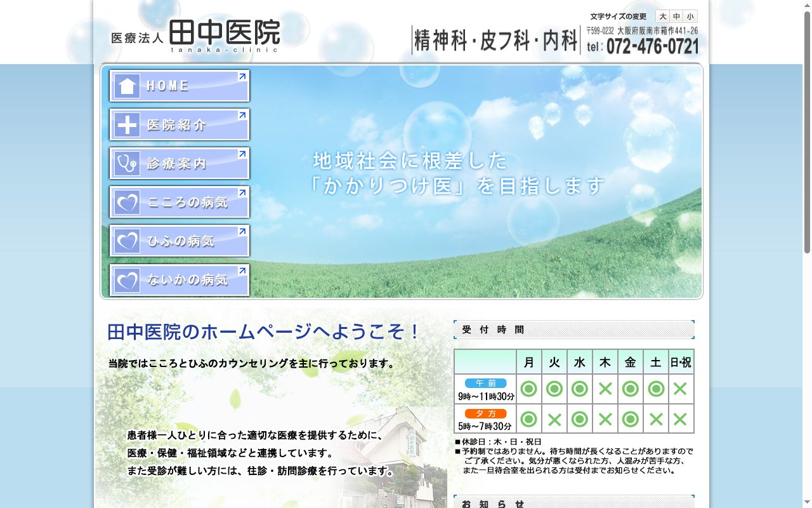Click the 受付時間 section heading
This screenshot has height=508, width=812.
574,330
